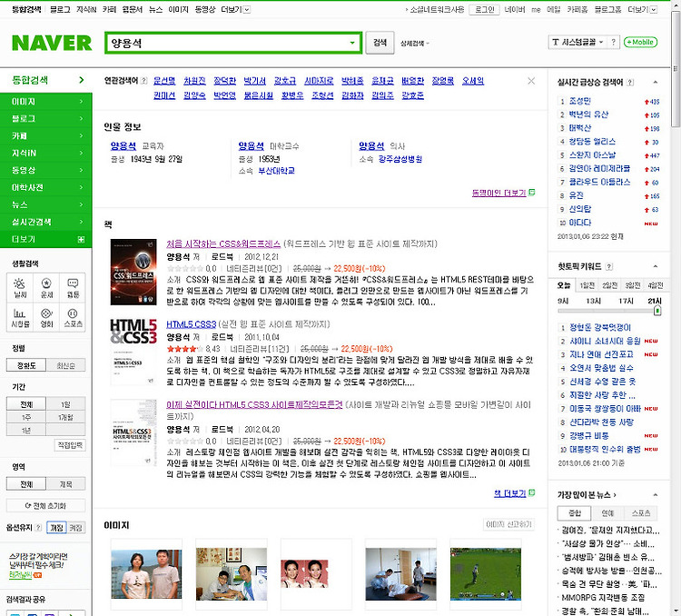Click the plus icon on 더보기 sidebar row

81,240
